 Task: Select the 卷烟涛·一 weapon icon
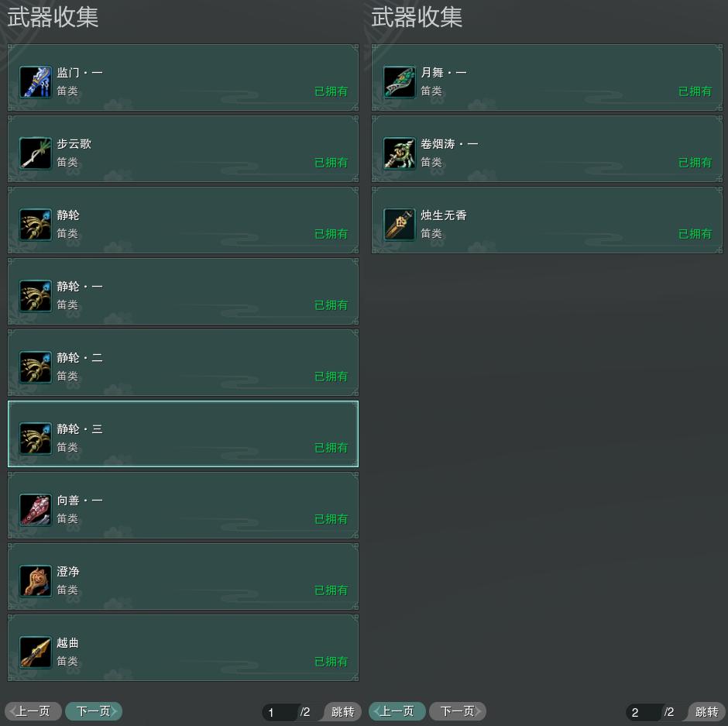click(x=400, y=153)
